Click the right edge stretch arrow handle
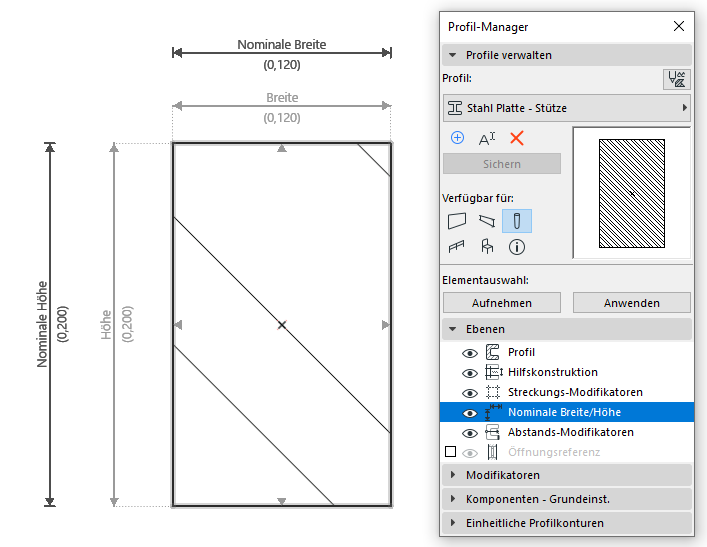This screenshot has height=547, width=707. click(x=386, y=325)
